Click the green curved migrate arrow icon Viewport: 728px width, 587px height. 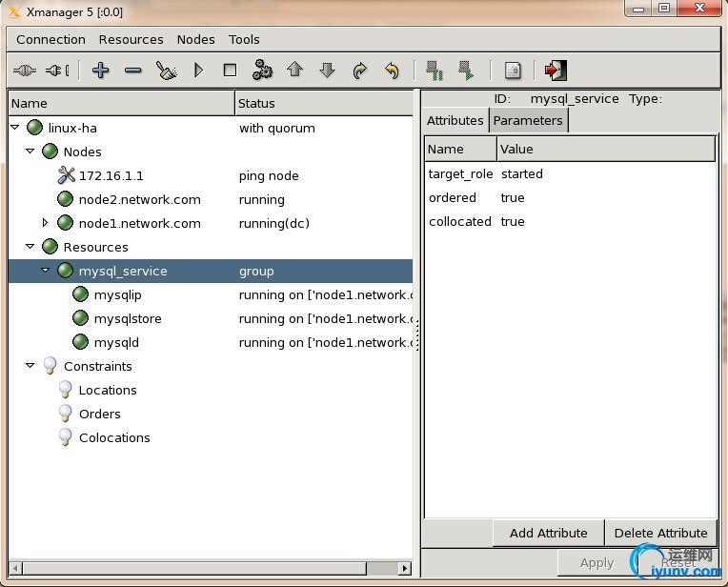point(360,71)
